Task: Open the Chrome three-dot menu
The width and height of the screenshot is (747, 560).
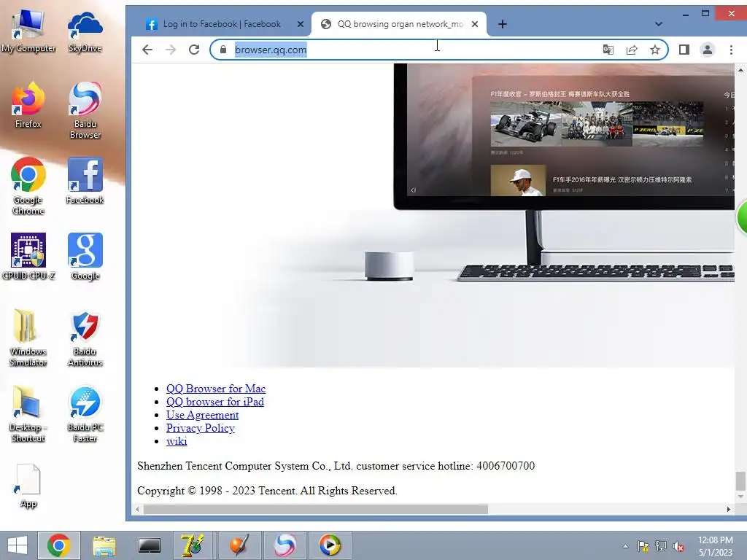Action: point(731,50)
